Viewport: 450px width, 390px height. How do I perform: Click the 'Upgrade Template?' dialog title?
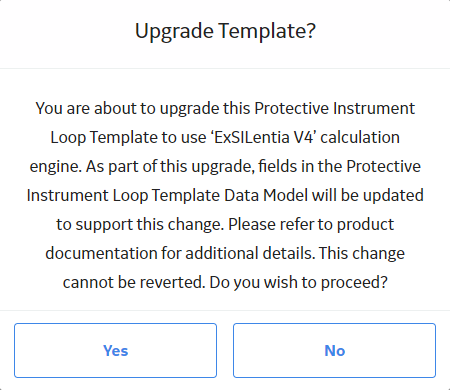225,31
